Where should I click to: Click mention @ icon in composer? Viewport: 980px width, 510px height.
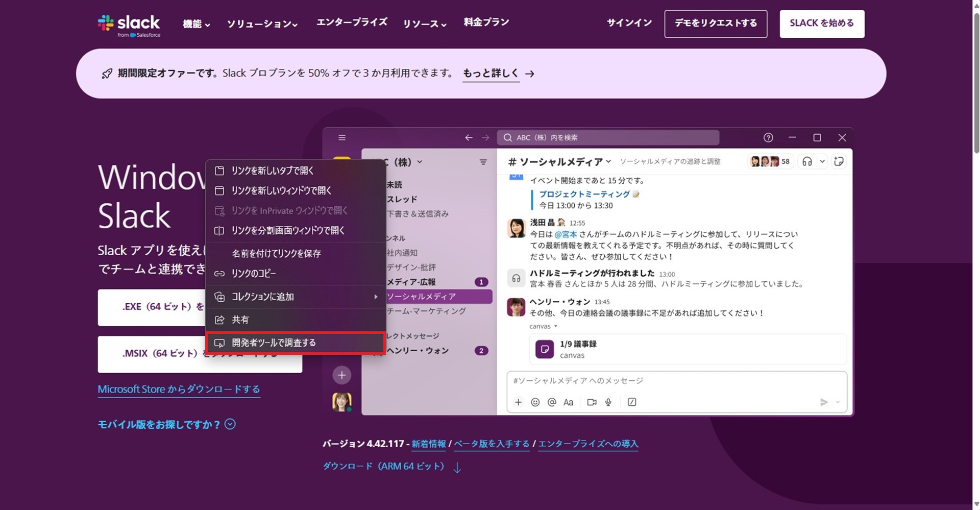pos(552,402)
